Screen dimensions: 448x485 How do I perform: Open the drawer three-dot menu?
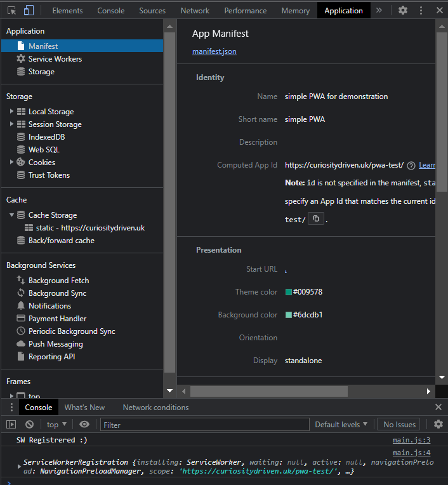point(12,407)
